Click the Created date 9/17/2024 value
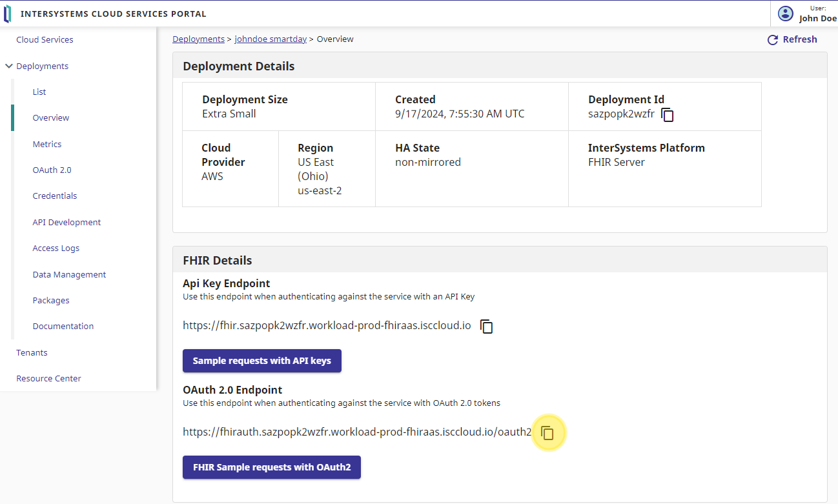Image resolution: width=838 pixels, height=504 pixels. (x=460, y=114)
